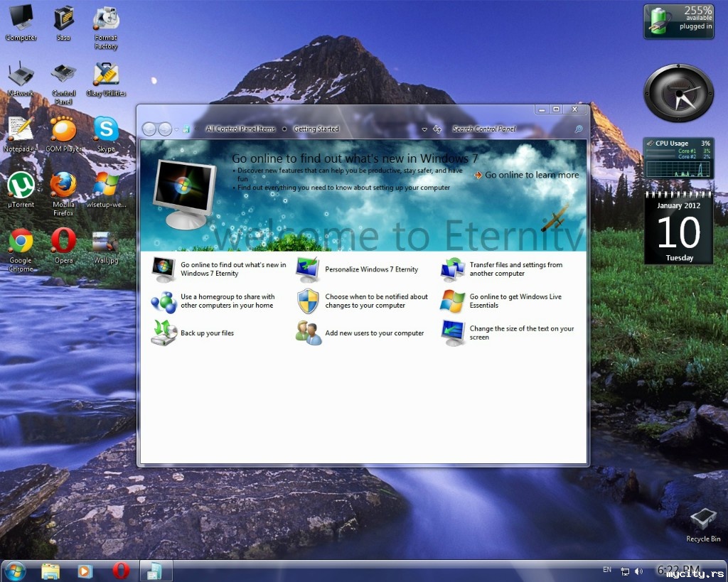
Task: Select Go online to get Windows Live Essentials
Action: 501,301
